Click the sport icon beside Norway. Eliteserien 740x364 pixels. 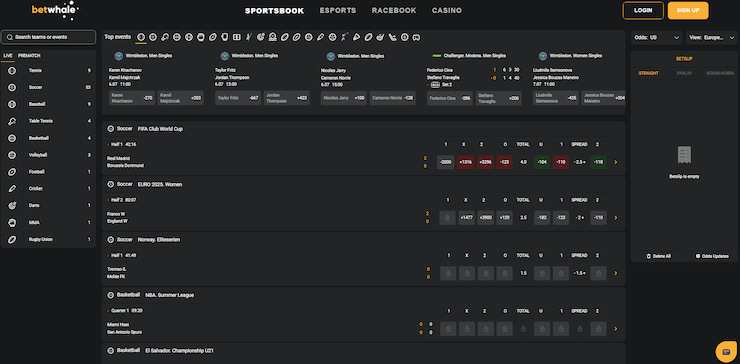pyautogui.click(x=111, y=239)
